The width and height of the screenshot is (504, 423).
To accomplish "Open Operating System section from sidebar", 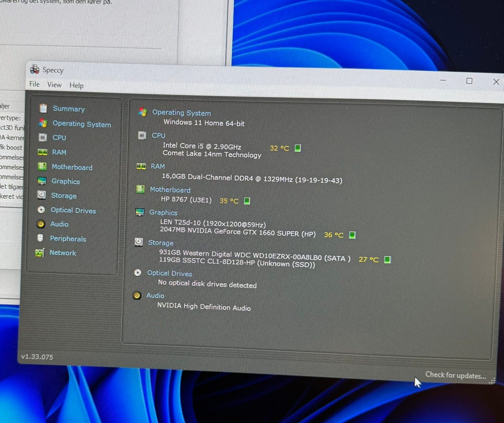I will [x=82, y=124].
